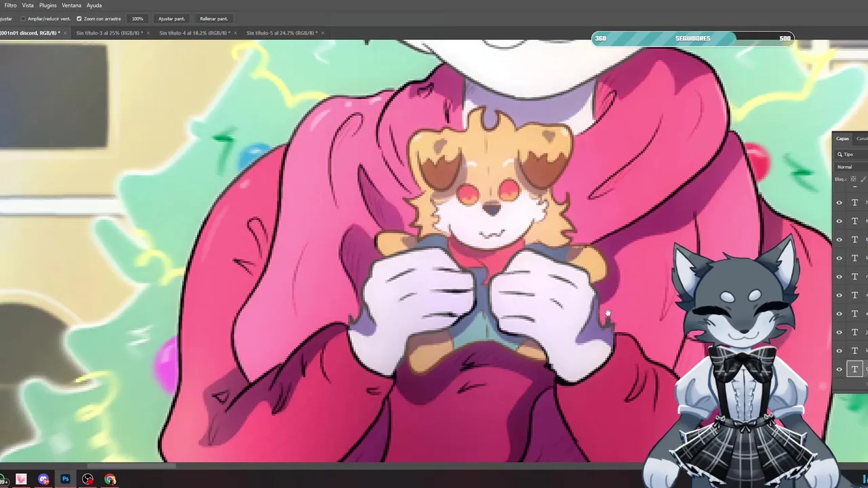Click the Ajustar pant. button
This screenshot has height=488, width=868.
pos(172,19)
